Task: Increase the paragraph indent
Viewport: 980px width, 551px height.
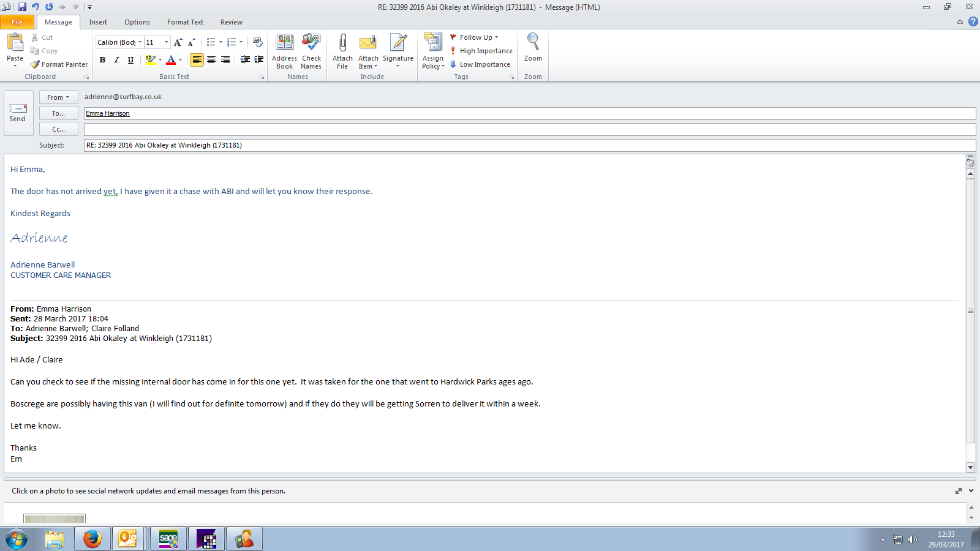Action: (x=259, y=60)
